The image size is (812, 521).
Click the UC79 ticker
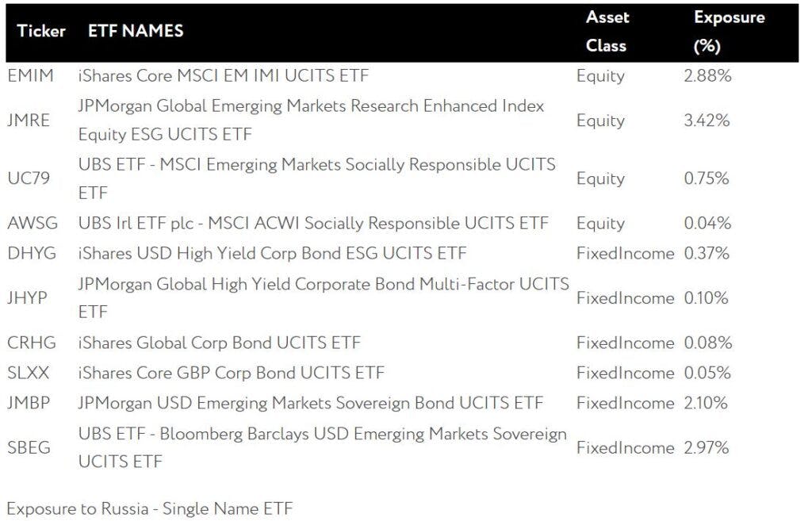29,178
